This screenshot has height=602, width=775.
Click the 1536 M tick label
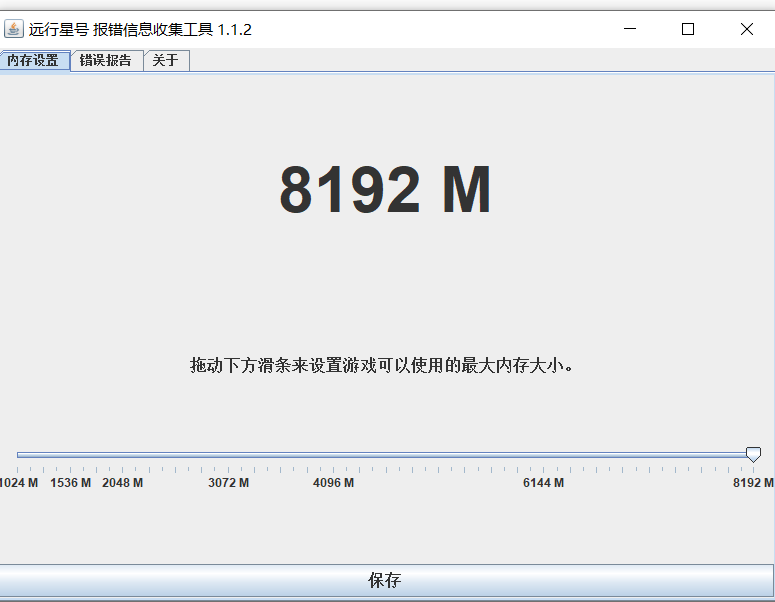[x=70, y=483]
